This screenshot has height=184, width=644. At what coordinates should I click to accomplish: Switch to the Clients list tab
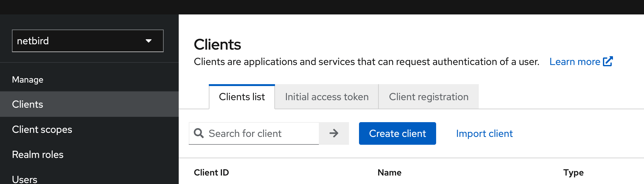[242, 97]
